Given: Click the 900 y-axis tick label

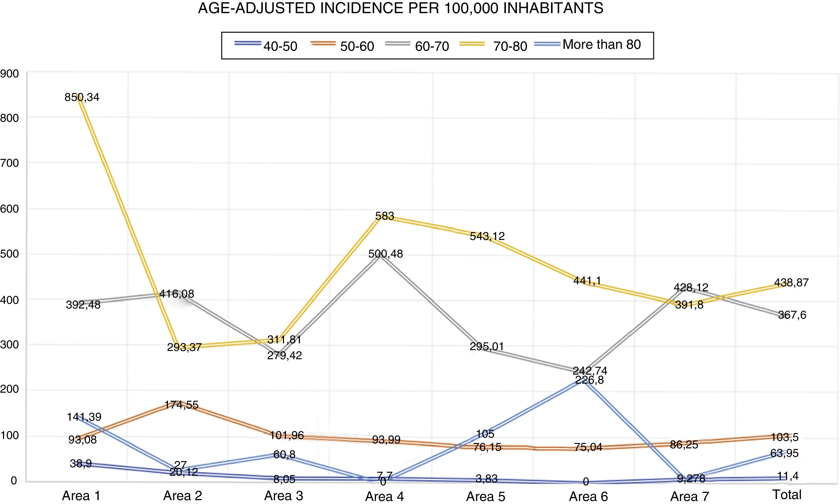Looking at the screenshot, I should 9,74.
